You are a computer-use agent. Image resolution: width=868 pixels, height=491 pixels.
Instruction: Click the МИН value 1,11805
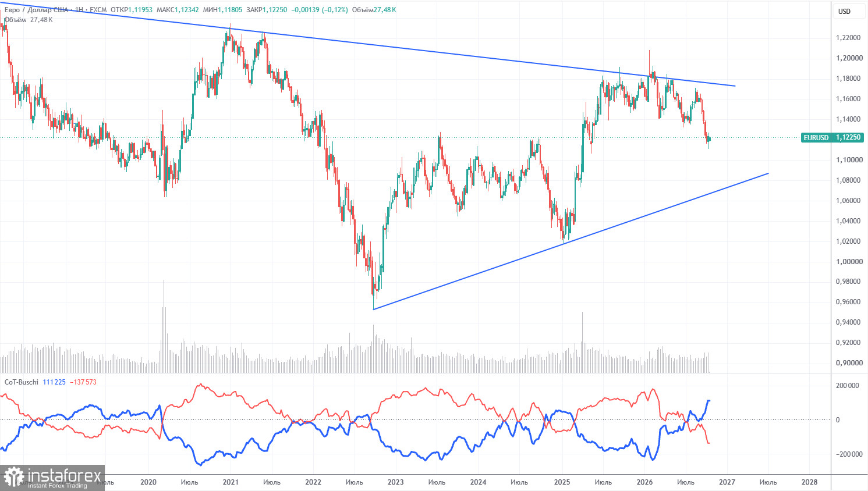(x=231, y=10)
